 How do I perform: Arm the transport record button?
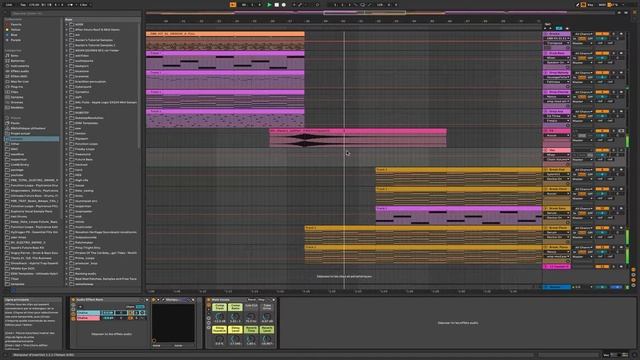coord(284,4)
